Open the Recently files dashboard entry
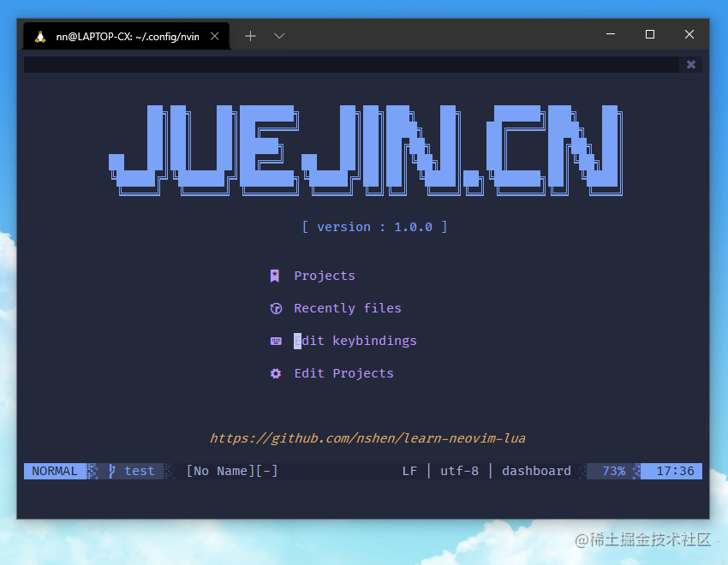The width and height of the screenshot is (728, 565). (347, 308)
